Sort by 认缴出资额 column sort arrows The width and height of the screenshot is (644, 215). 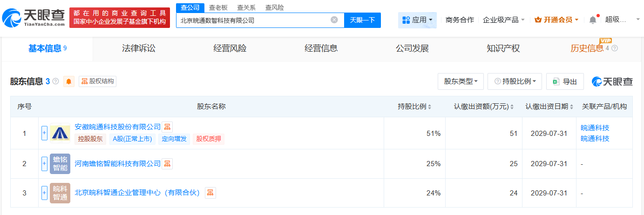[x=512, y=107]
